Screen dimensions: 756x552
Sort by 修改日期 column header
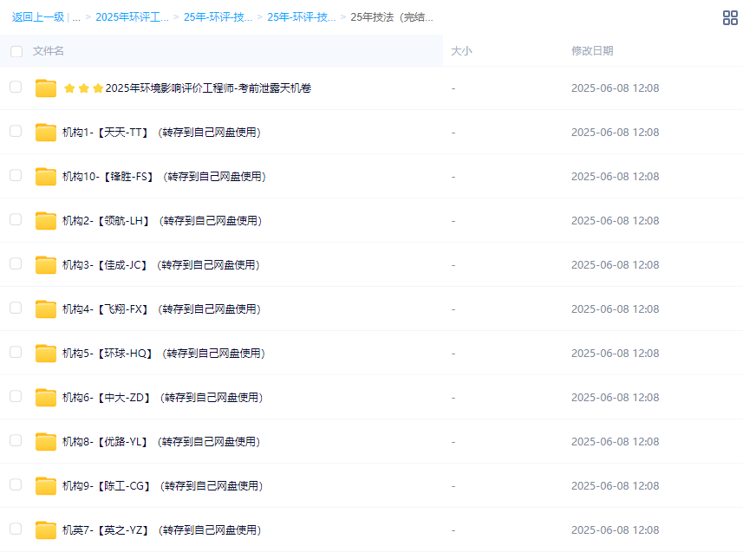tap(592, 51)
